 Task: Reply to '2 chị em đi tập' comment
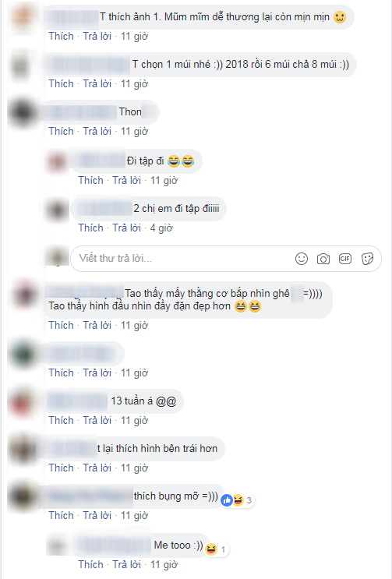126,228
